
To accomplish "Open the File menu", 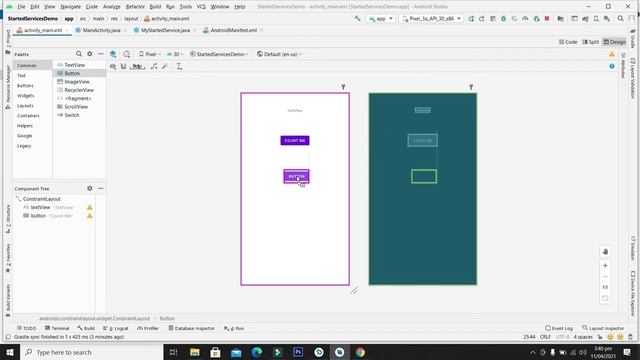I will pos(21,7).
